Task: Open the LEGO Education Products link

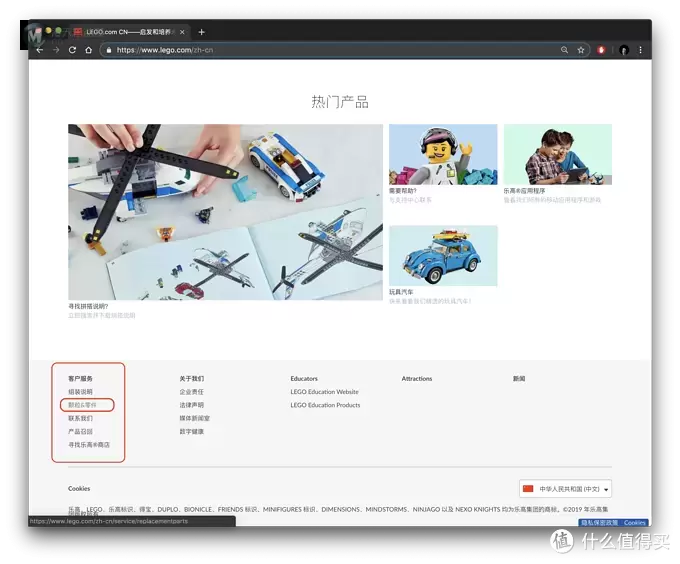Action: coord(325,405)
